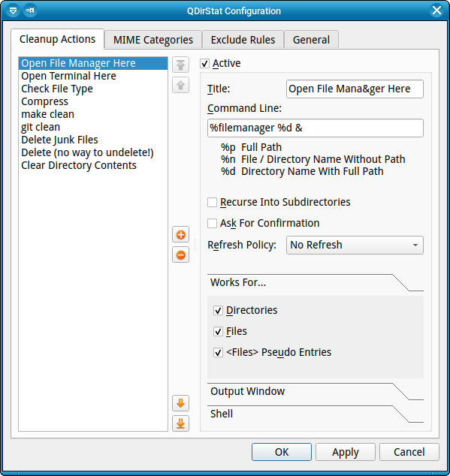Click the Cancel button
The width and height of the screenshot is (450, 476).
[409, 452]
